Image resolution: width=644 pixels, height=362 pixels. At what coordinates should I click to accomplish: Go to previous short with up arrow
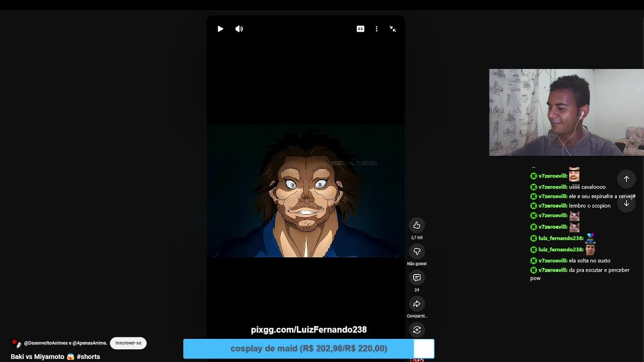click(626, 179)
